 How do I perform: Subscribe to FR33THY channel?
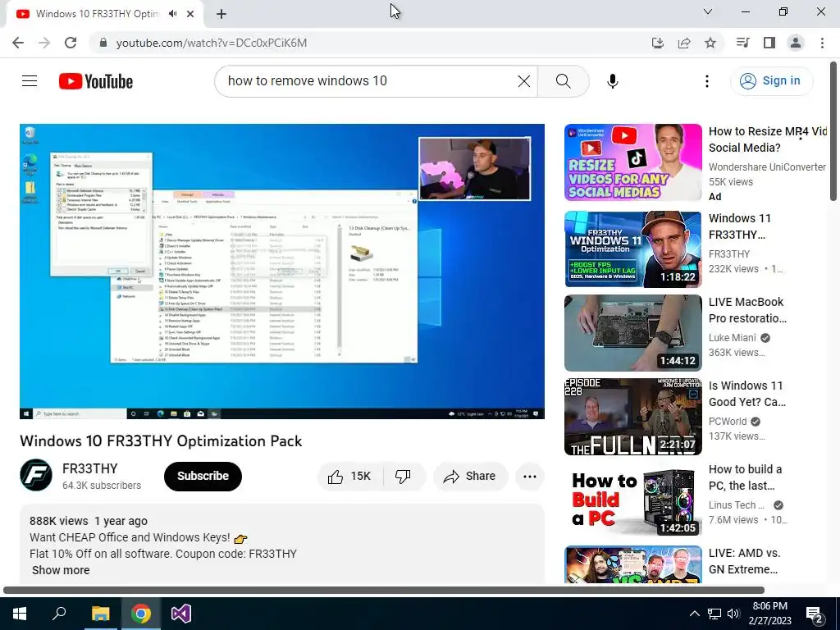pyautogui.click(x=203, y=476)
